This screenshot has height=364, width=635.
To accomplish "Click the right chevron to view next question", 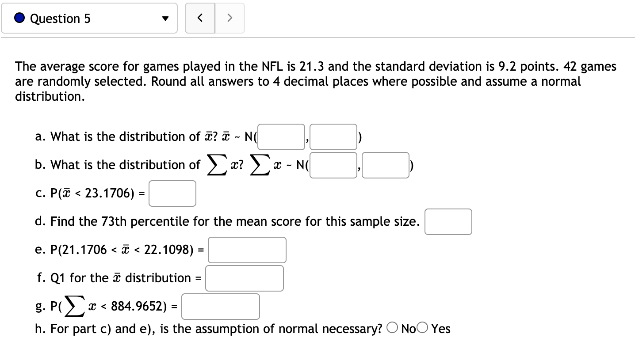I will [x=230, y=18].
